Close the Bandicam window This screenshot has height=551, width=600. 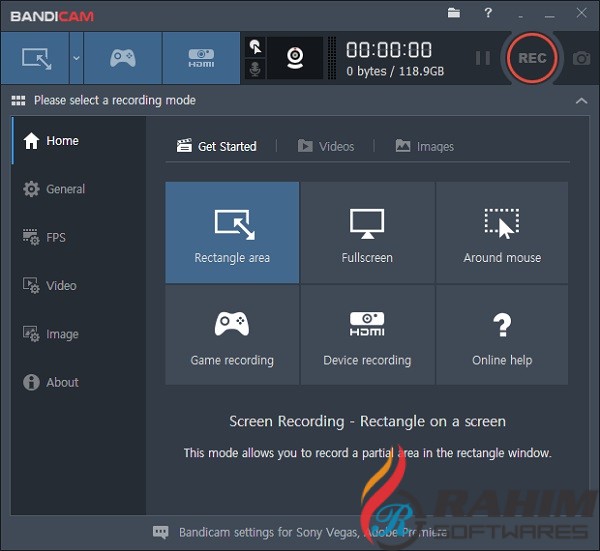tap(581, 13)
